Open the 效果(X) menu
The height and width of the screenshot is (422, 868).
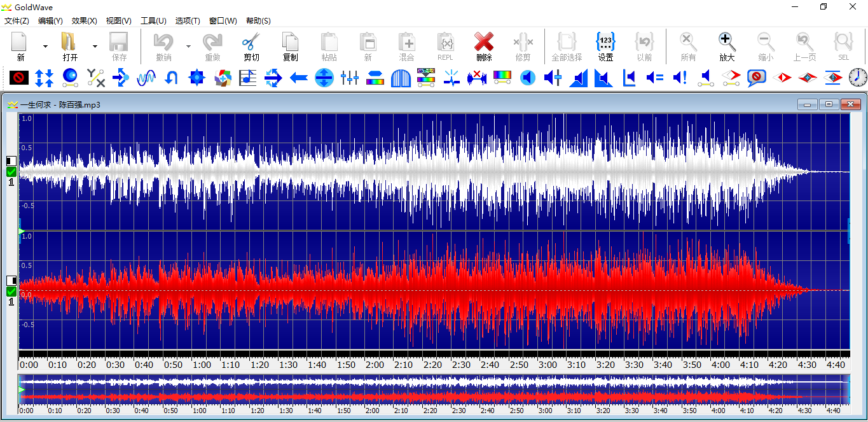click(x=85, y=21)
